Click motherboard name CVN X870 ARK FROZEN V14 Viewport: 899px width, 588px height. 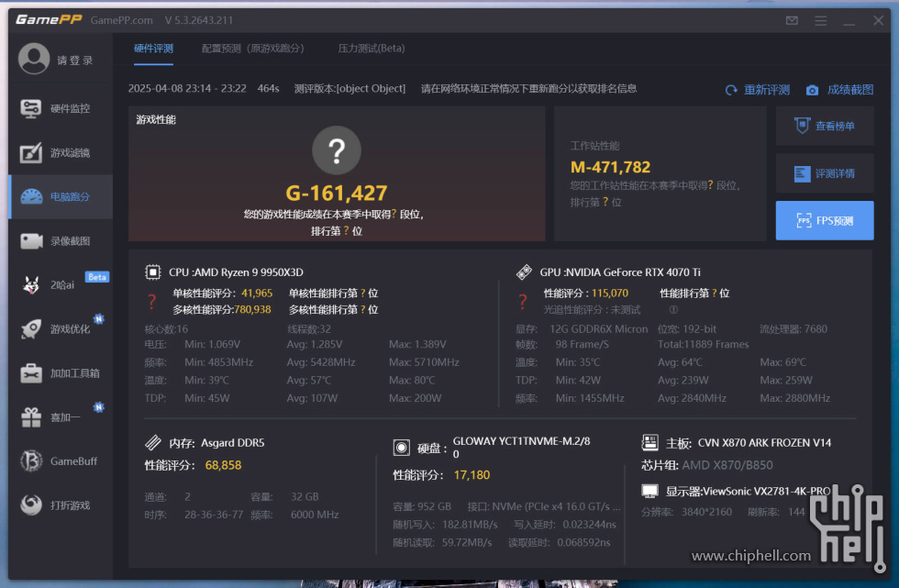click(764, 442)
